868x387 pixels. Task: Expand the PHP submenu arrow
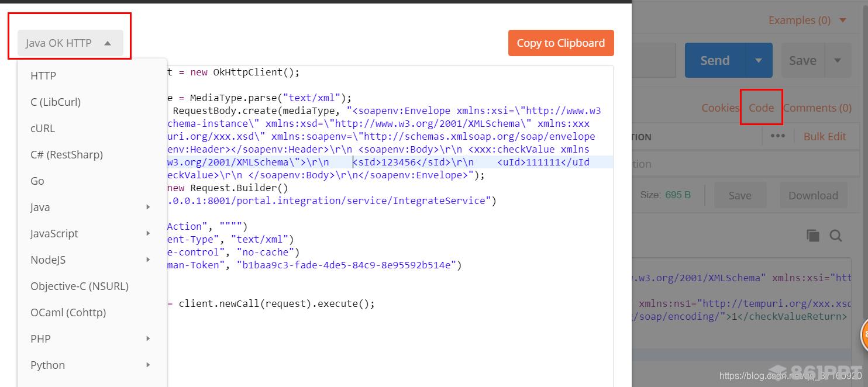(148, 338)
